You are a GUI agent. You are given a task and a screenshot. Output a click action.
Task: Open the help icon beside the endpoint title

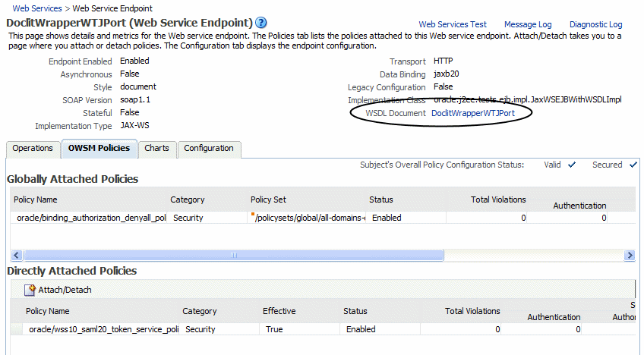click(260, 23)
